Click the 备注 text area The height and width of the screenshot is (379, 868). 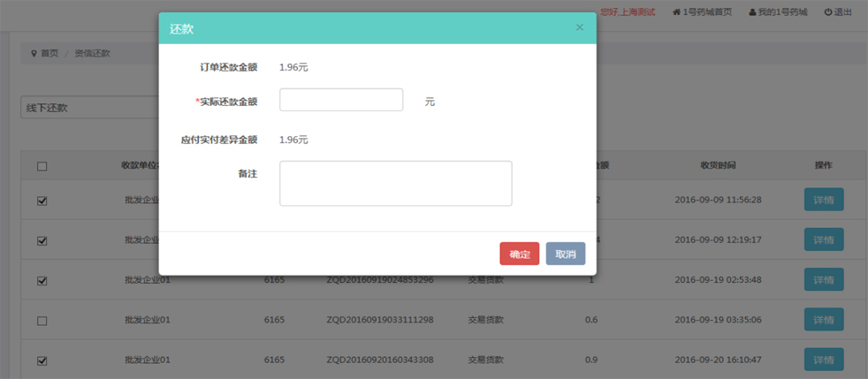tap(395, 183)
